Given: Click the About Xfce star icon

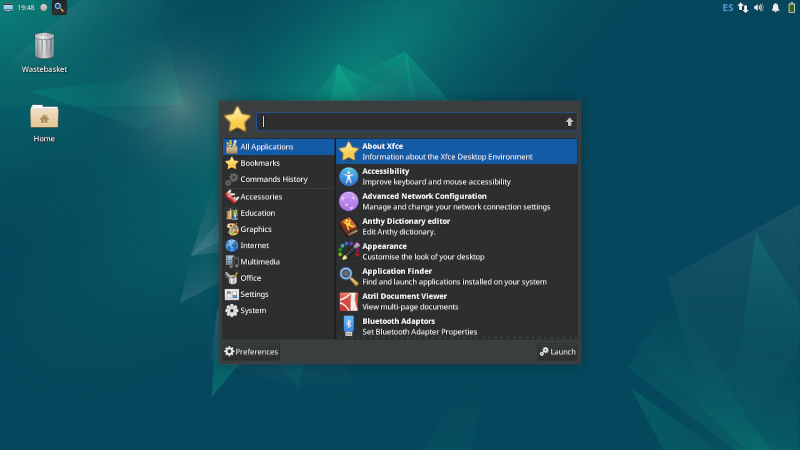Looking at the screenshot, I should [348, 152].
